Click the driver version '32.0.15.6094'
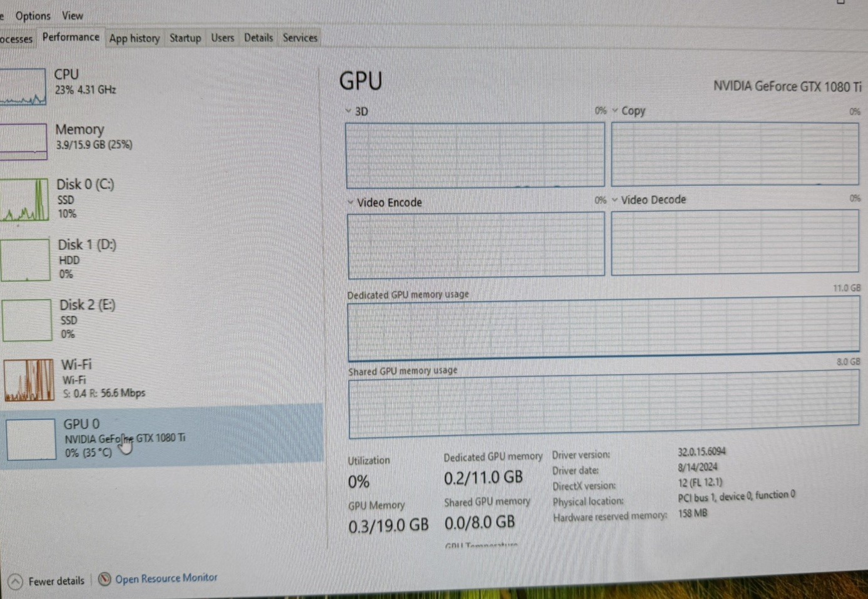Screen dimensions: 868x599 pyautogui.click(x=702, y=451)
